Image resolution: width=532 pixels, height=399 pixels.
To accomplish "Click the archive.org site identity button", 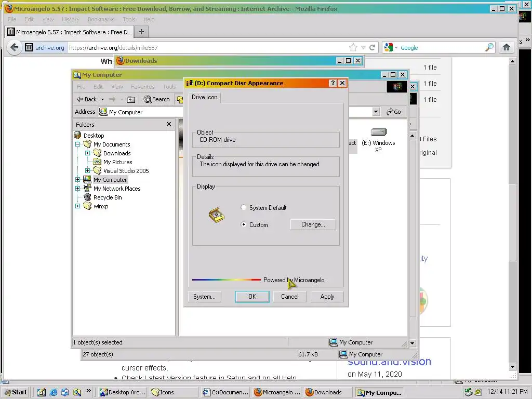I will click(x=45, y=47).
